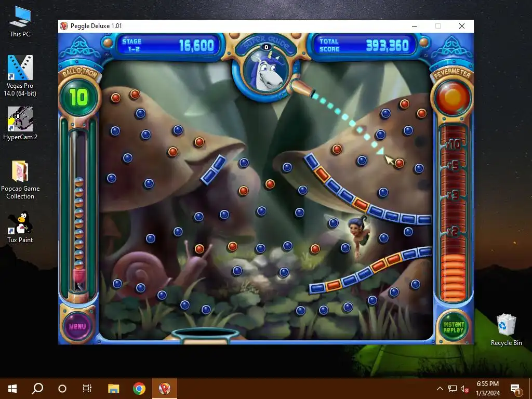Click Peggle Deluxe title bar icon

click(64, 26)
